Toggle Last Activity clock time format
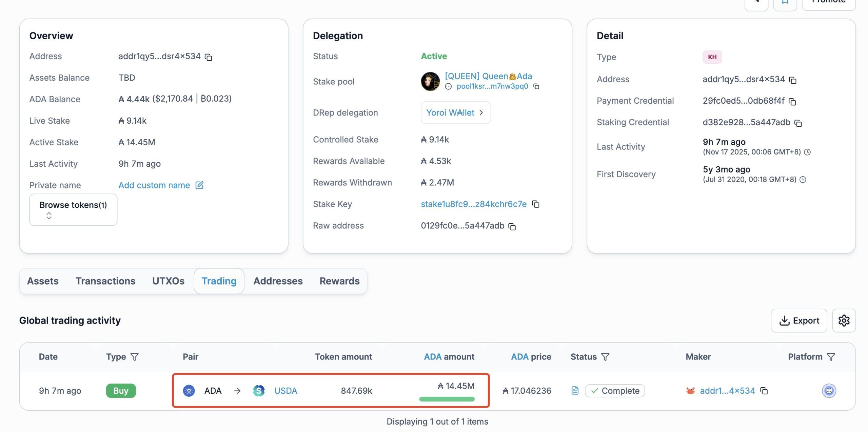 tap(808, 152)
